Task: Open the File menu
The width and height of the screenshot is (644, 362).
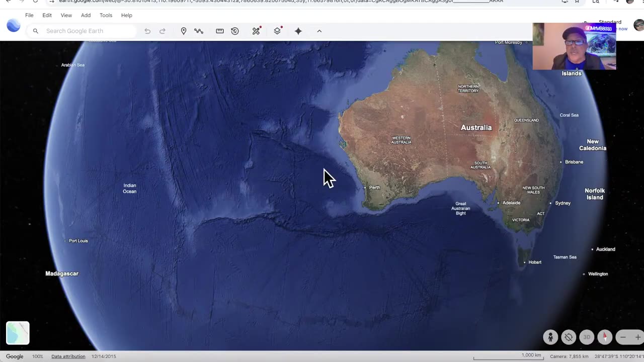Action: [29, 15]
